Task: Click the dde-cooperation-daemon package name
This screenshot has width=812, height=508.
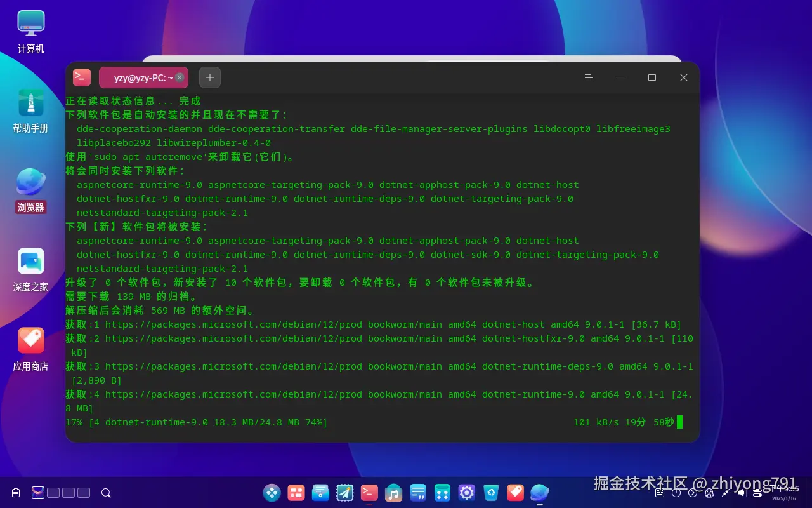Action: (x=140, y=129)
